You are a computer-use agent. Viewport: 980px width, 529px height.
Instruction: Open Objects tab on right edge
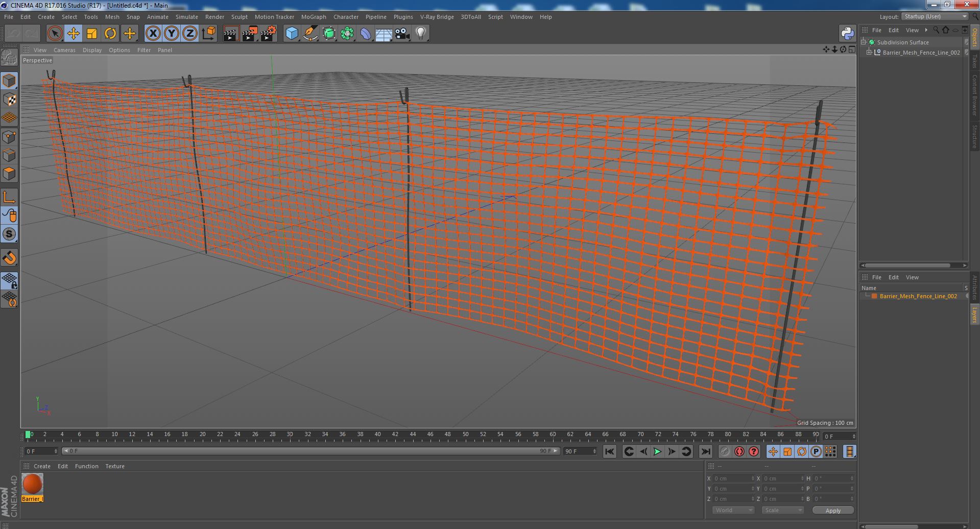pos(974,37)
